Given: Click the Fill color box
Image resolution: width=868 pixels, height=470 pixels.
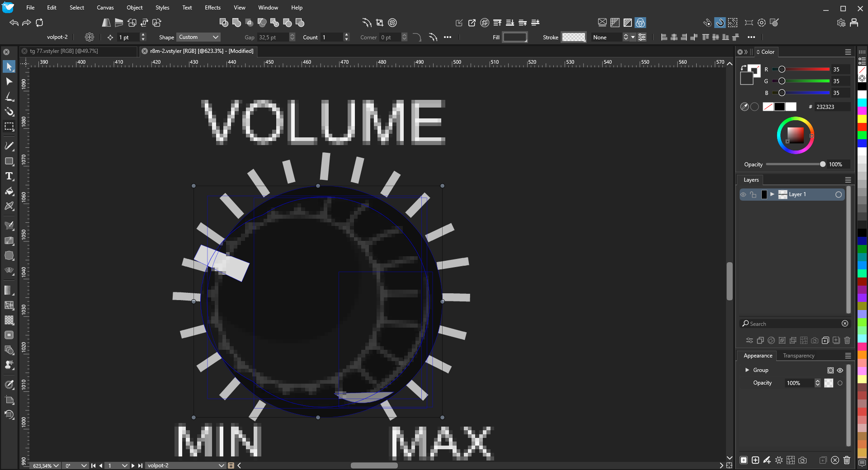Looking at the screenshot, I should [515, 37].
